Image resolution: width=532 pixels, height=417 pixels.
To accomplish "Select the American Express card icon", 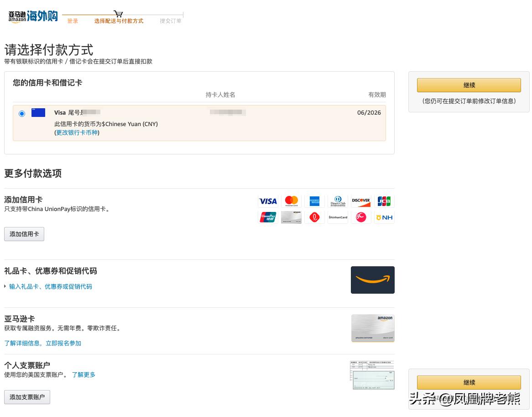I will 314,201.
